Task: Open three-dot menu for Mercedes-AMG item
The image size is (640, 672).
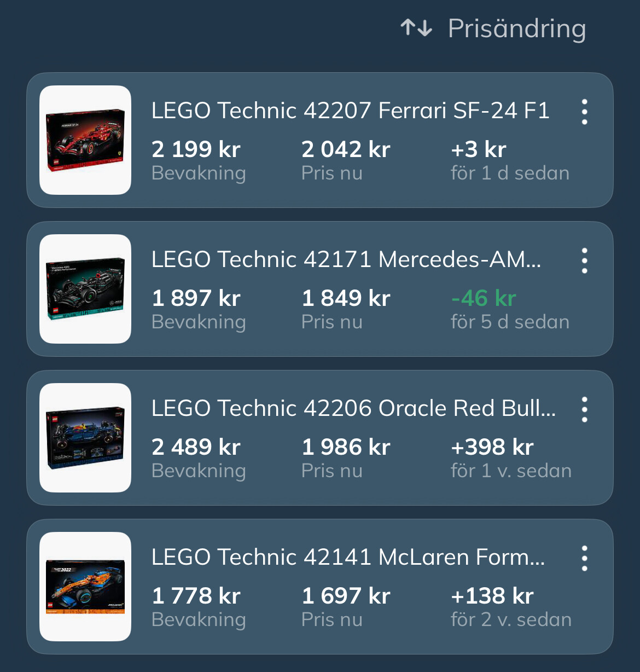Action: pyautogui.click(x=584, y=260)
